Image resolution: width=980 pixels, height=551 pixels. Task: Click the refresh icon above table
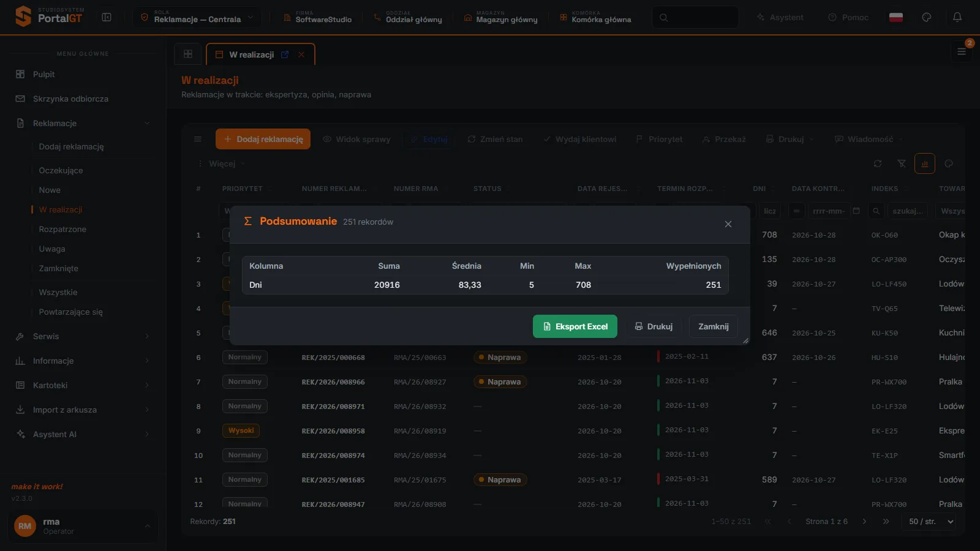[878, 163]
